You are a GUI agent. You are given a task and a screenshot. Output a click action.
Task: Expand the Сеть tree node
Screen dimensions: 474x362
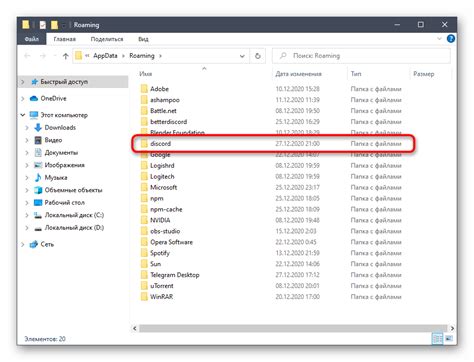[23, 244]
